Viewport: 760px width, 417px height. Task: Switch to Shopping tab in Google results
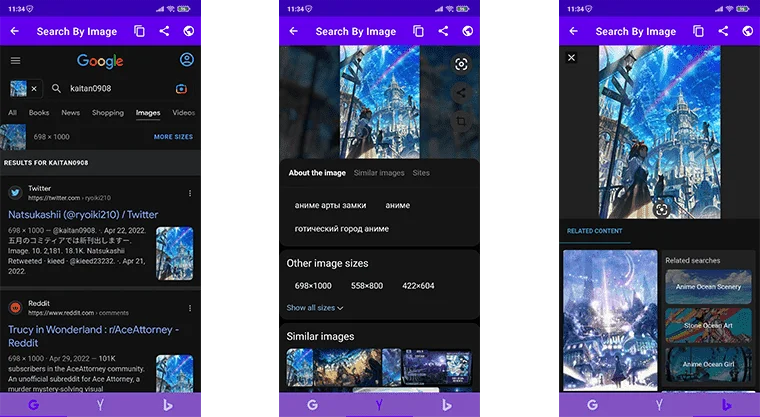[108, 112]
